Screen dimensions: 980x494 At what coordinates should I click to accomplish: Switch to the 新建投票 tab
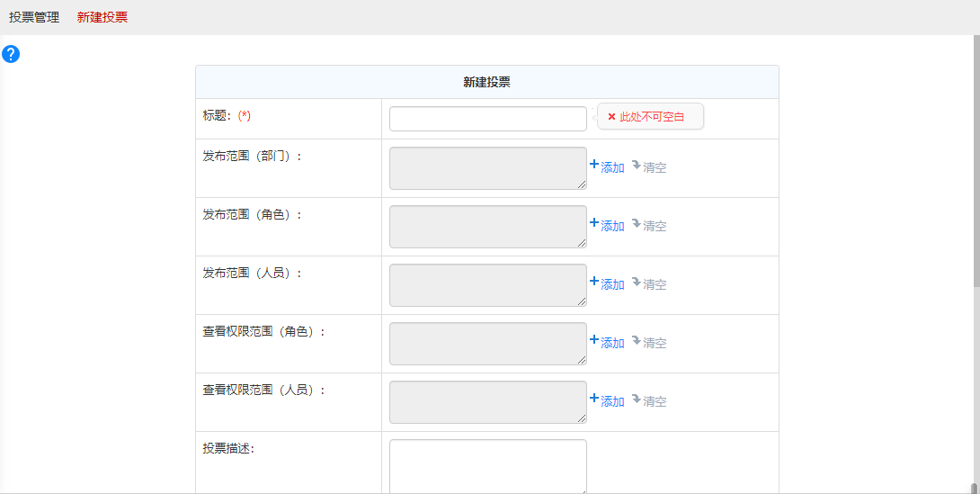click(x=102, y=17)
